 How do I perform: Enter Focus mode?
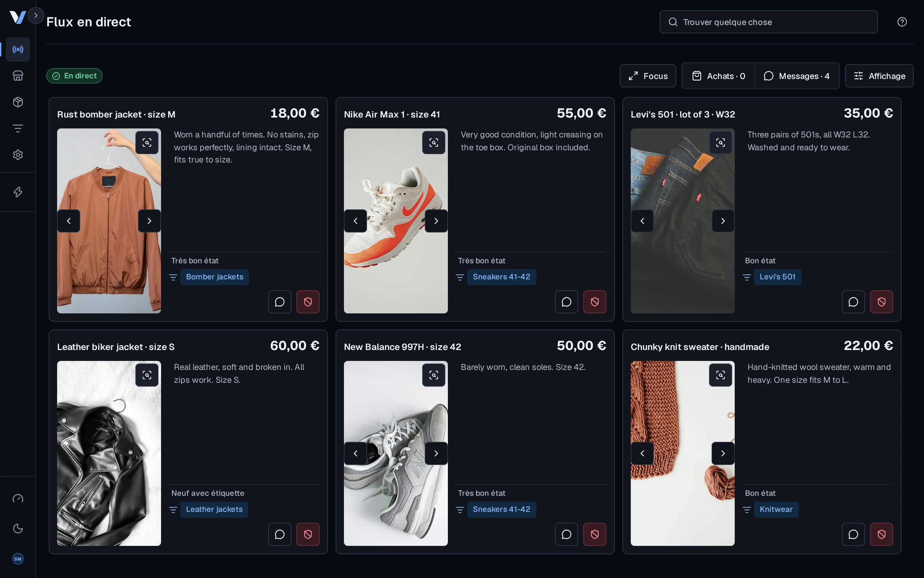point(648,76)
